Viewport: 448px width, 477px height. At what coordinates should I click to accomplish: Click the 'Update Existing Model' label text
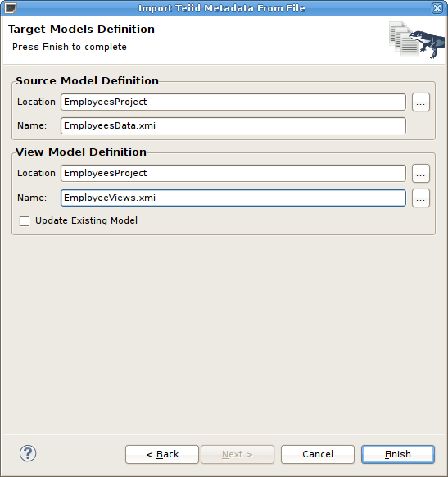[86, 220]
